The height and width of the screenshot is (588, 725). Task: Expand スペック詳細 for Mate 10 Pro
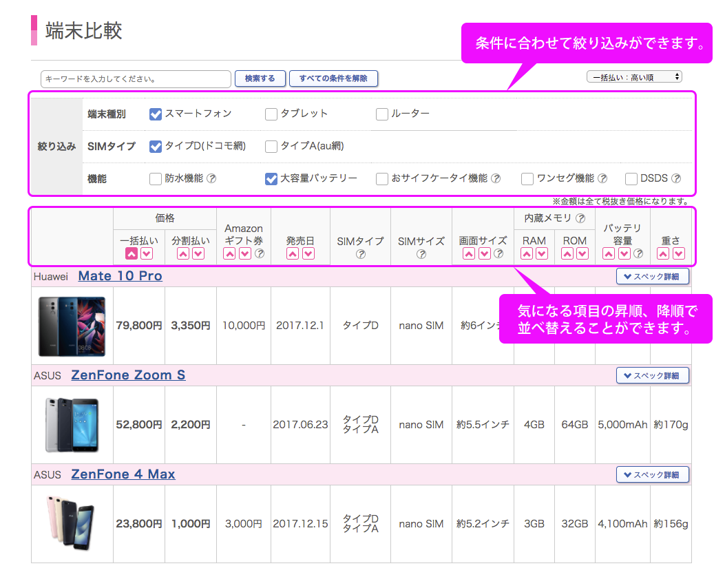point(653,276)
